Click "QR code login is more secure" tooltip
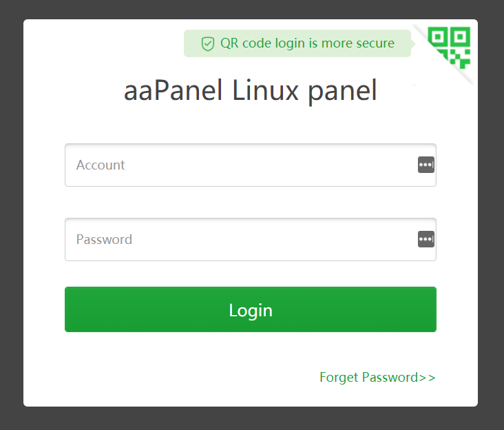This screenshot has width=504, height=430. (x=307, y=43)
